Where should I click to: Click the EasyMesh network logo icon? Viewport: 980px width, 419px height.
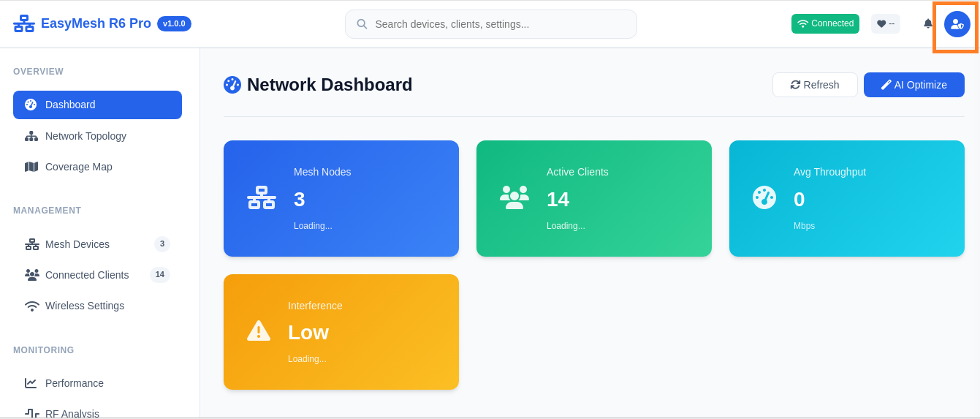pos(24,23)
